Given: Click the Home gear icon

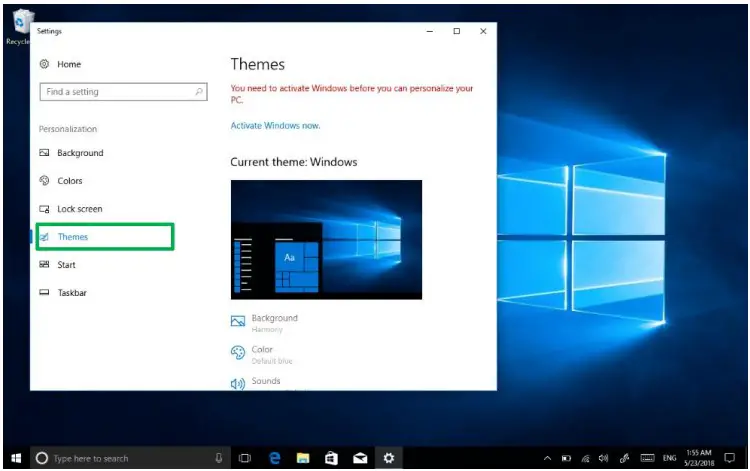Looking at the screenshot, I should coord(44,64).
